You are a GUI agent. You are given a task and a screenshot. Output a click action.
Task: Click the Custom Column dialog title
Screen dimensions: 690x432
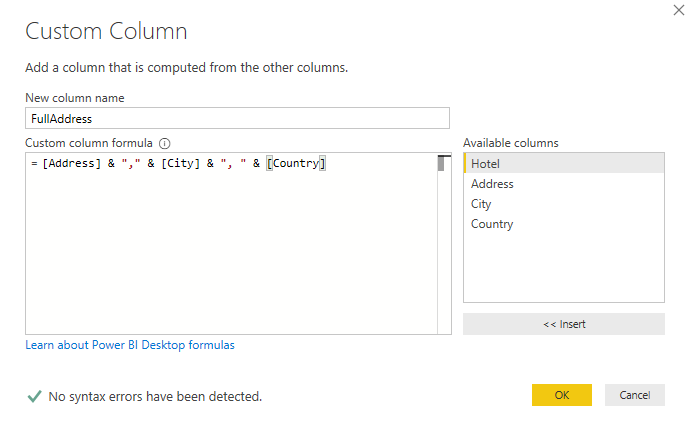(106, 31)
